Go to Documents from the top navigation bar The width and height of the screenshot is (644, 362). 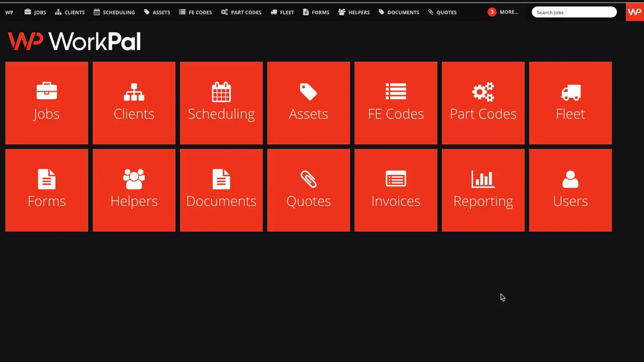click(399, 12)
